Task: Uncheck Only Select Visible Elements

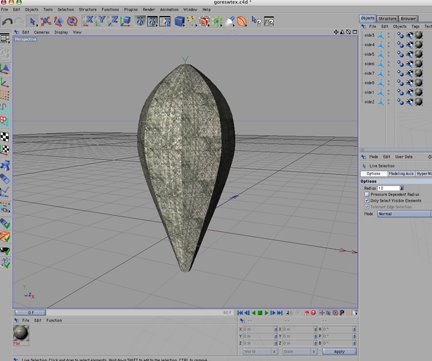Action: point(367,200)
